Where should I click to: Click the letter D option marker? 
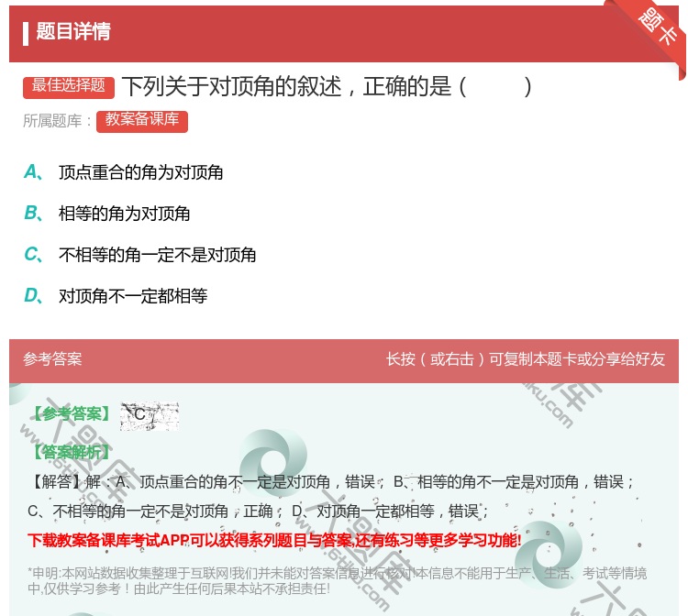pos(33,296)
